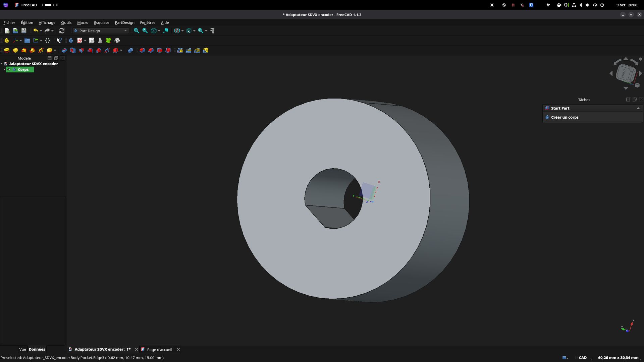The image size is (644, 362).
Task: Click CAD navigation style in status bar
Action: (583, 358)
